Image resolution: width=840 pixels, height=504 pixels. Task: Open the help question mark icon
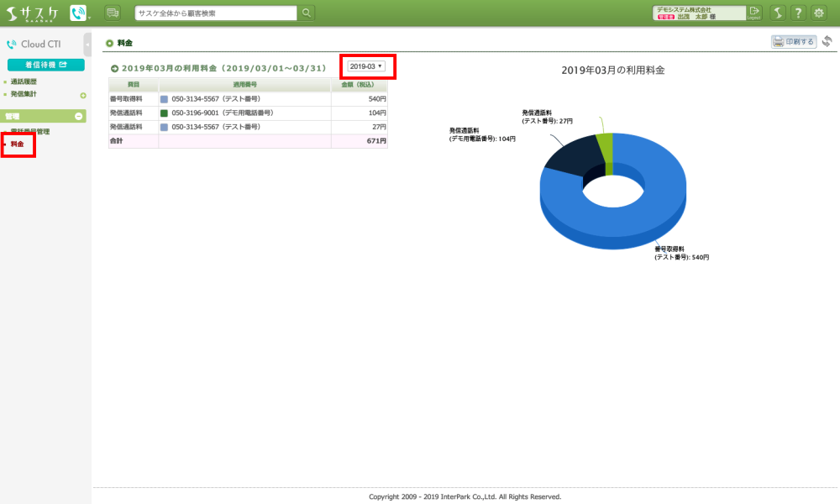(798, 13)
